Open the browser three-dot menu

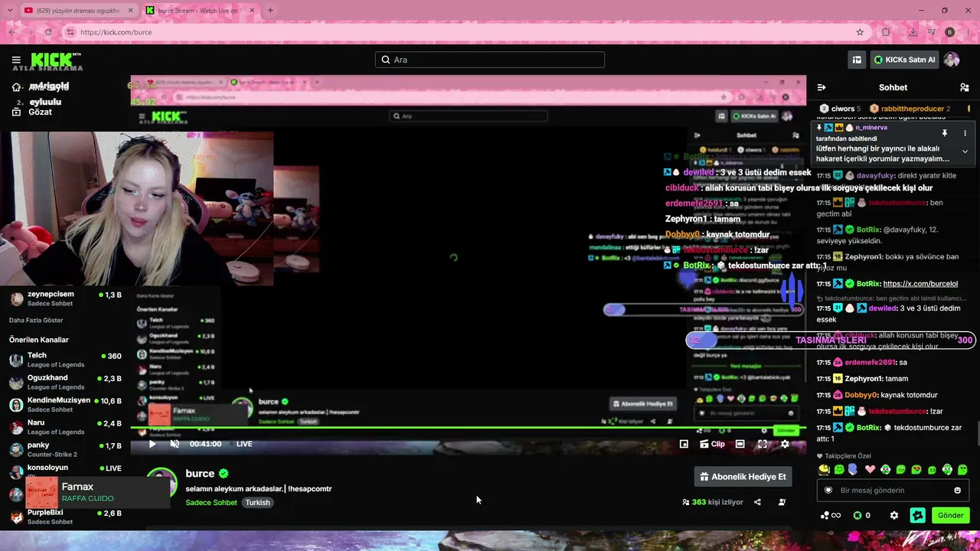[968, 32]
